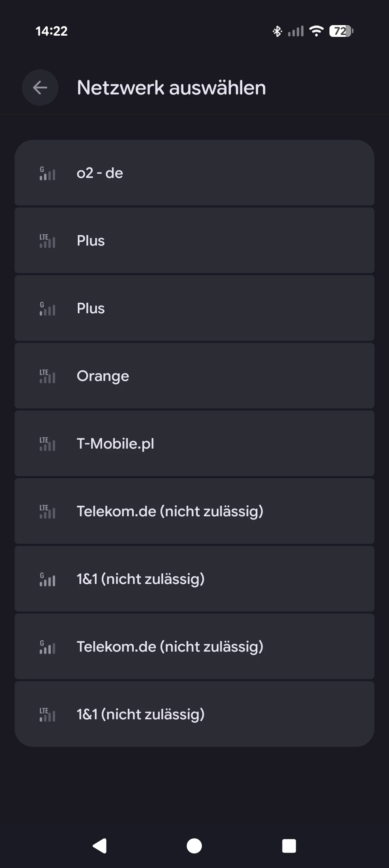This screenshot has height=868, width=389.
Task: Click the Netzwerk auswählen page title
Action: pyautogui.click(x=171, y=88)
